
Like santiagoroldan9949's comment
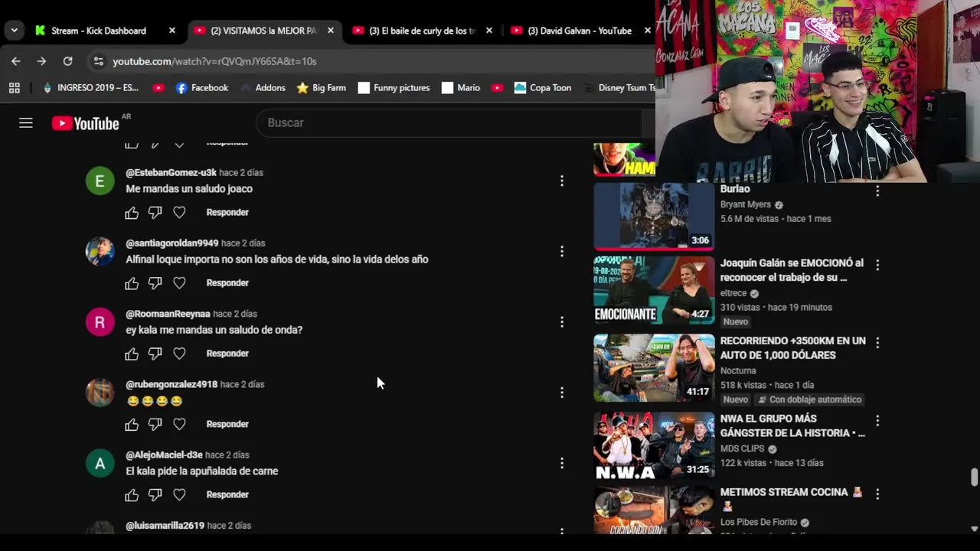coord(132,283)
